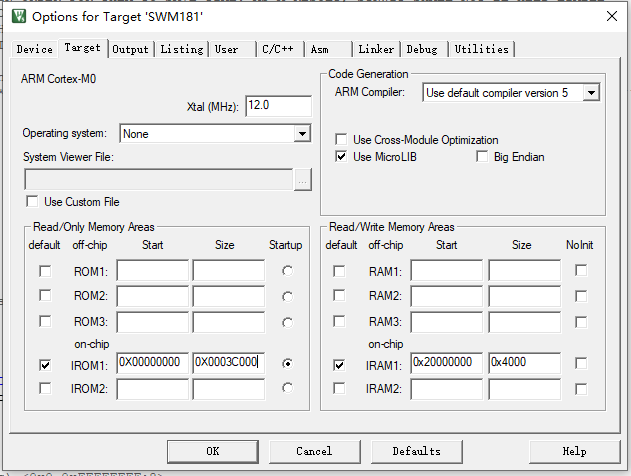The image size is (631, 476).
Task: Click the ROM1 Start address field
Action: pyautogui.click(x=152, y=270)
